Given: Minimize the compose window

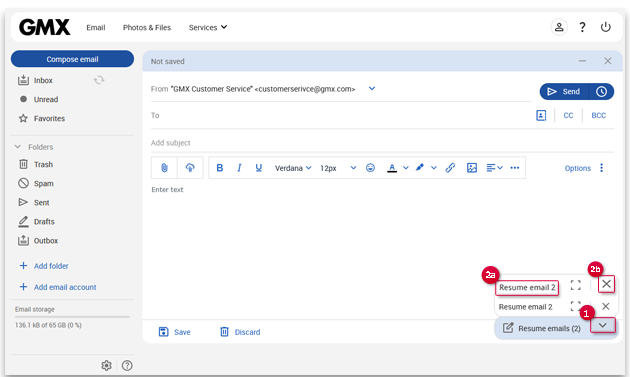Looking at the screenshot, I should tap(582, 61).
